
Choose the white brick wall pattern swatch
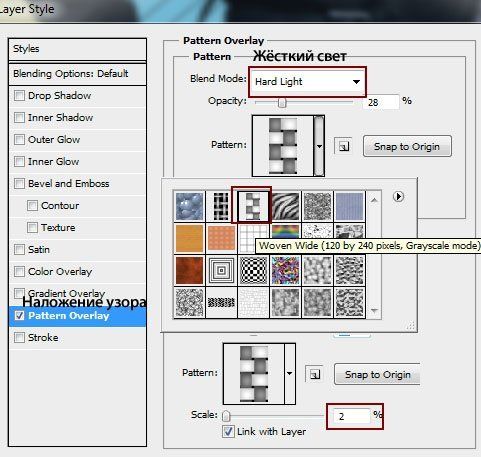(253, 302)
